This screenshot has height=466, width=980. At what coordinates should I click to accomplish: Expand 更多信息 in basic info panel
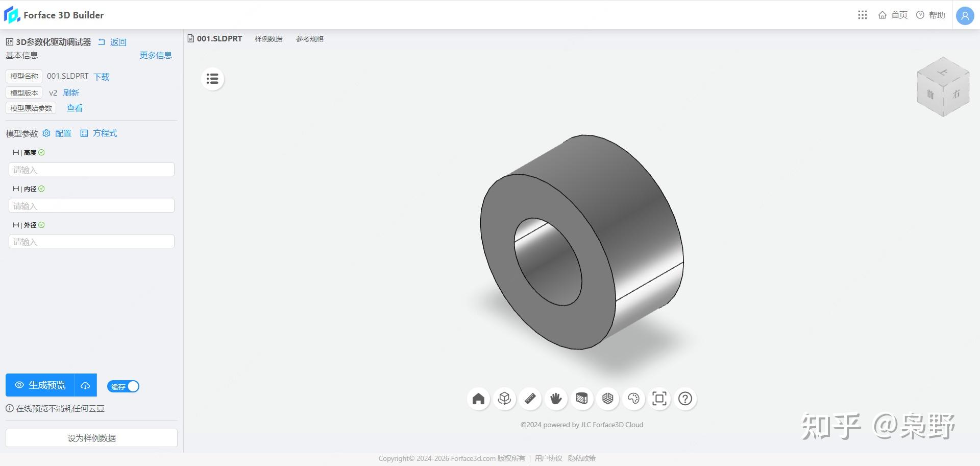click(156, 55)
